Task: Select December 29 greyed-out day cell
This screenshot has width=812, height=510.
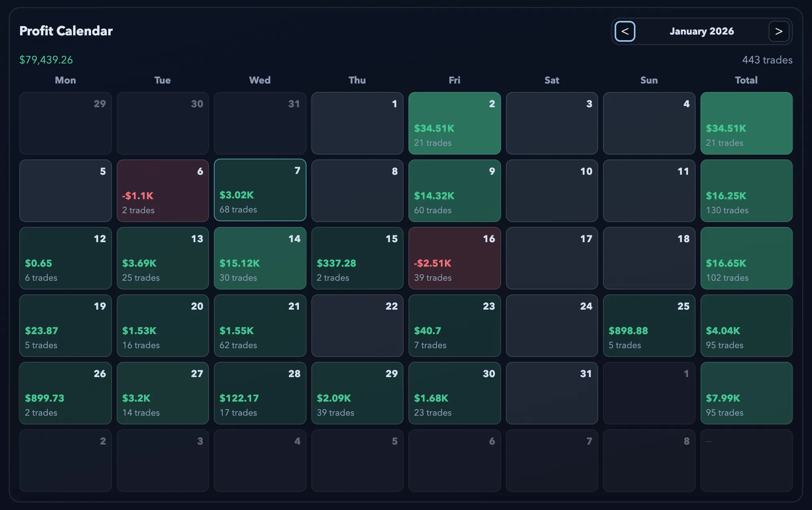Action: click(x=65, y=123)
